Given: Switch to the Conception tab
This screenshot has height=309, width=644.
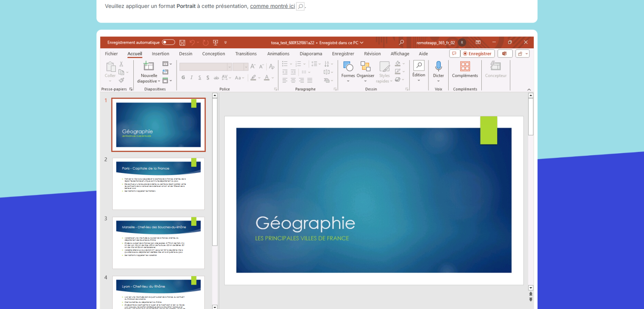Looking at the screenshot, I should click(x=213, y=54).
